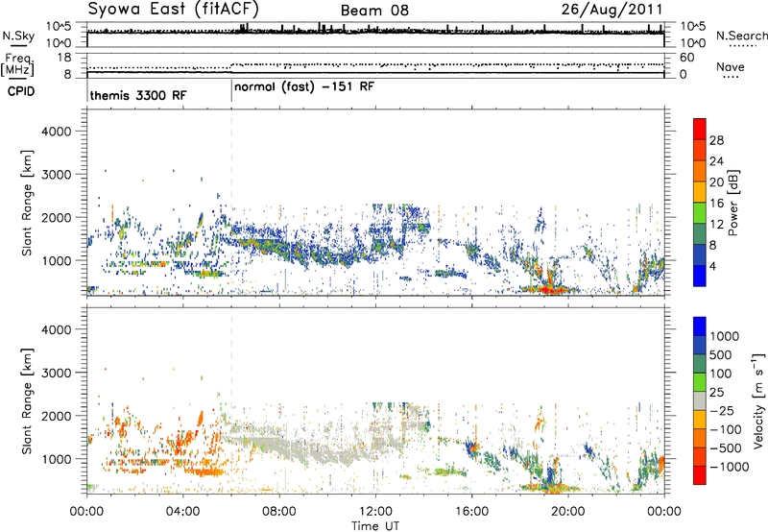Click the red top segment of the Power colorbar
Viewport: 768px width, 532px height.
click(700, 129)
